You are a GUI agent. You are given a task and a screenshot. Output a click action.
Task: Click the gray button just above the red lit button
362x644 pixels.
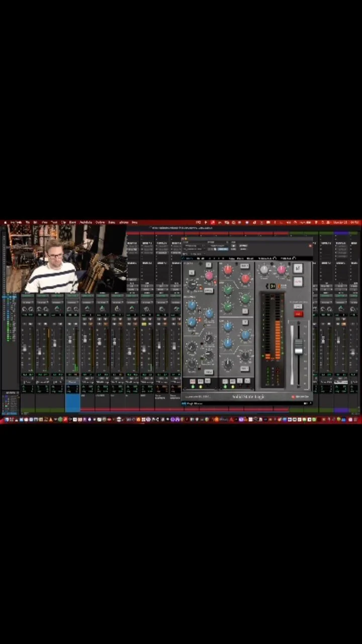(298, 306)
